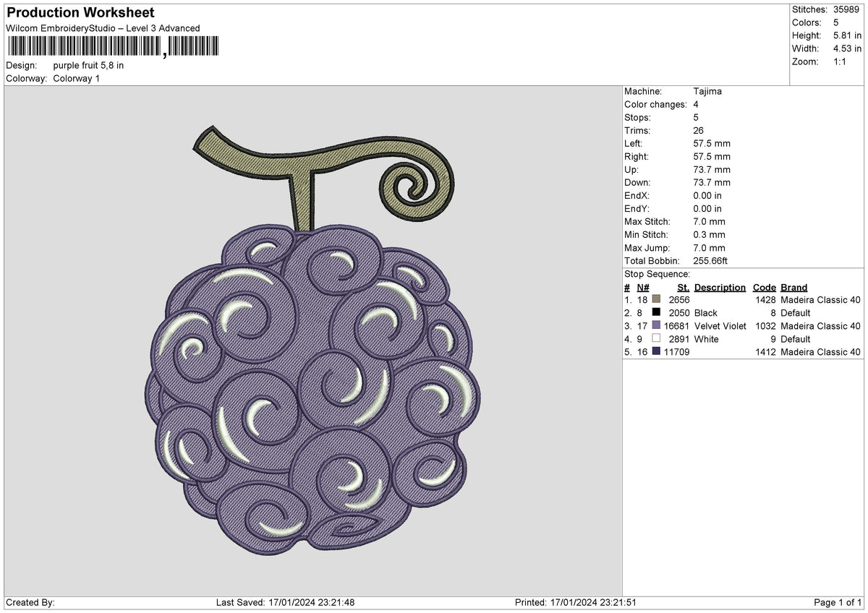Click the 'EndY:' label
868x613 pixels.
point(637,209)
